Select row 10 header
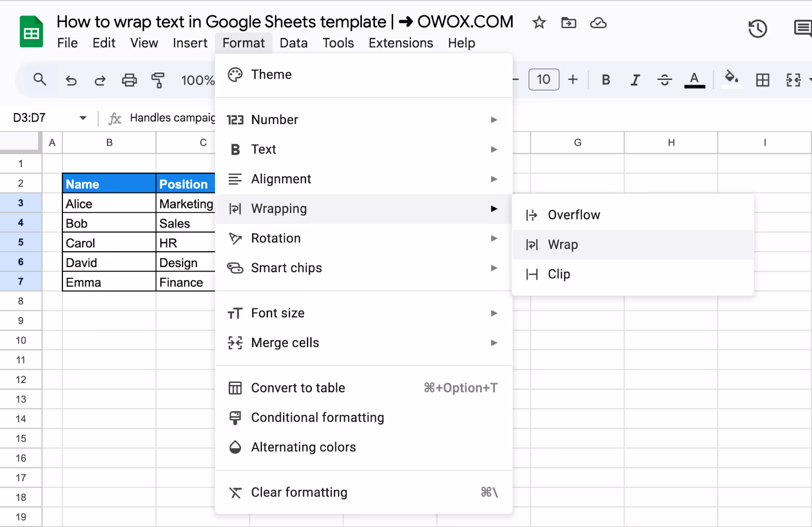The image size is (812, 527). [x=21, y=341]
